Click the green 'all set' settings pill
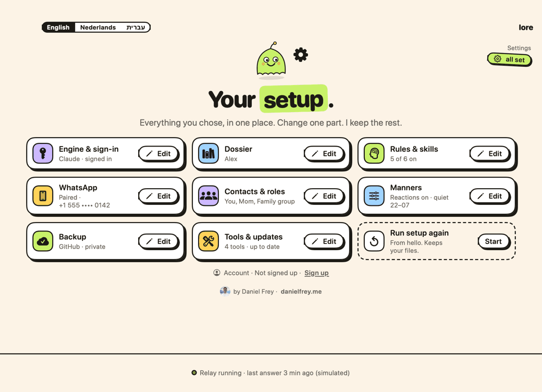Screen dimensions: 542x392 coord(509,59)
